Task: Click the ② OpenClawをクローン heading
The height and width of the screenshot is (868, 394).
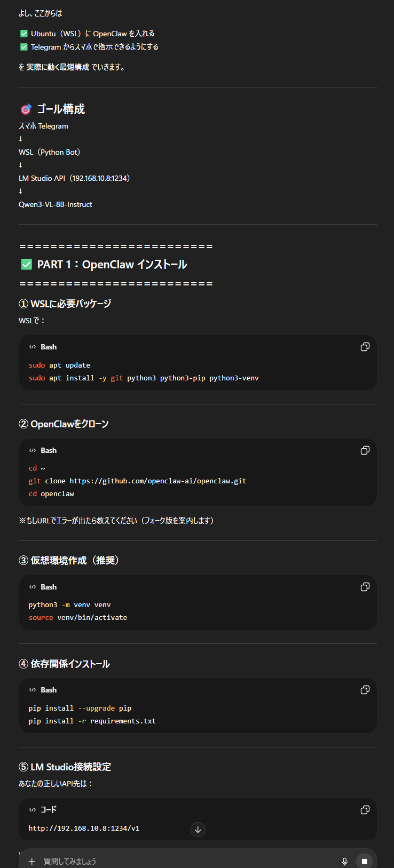Action: pyautogui.click(x=64, y=424)
